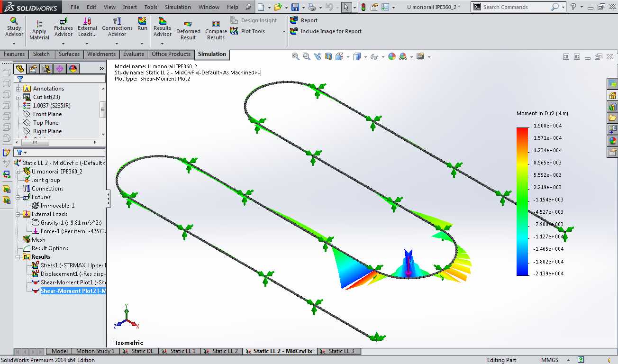Click the Plot Tools button

[x=247, y=31]
